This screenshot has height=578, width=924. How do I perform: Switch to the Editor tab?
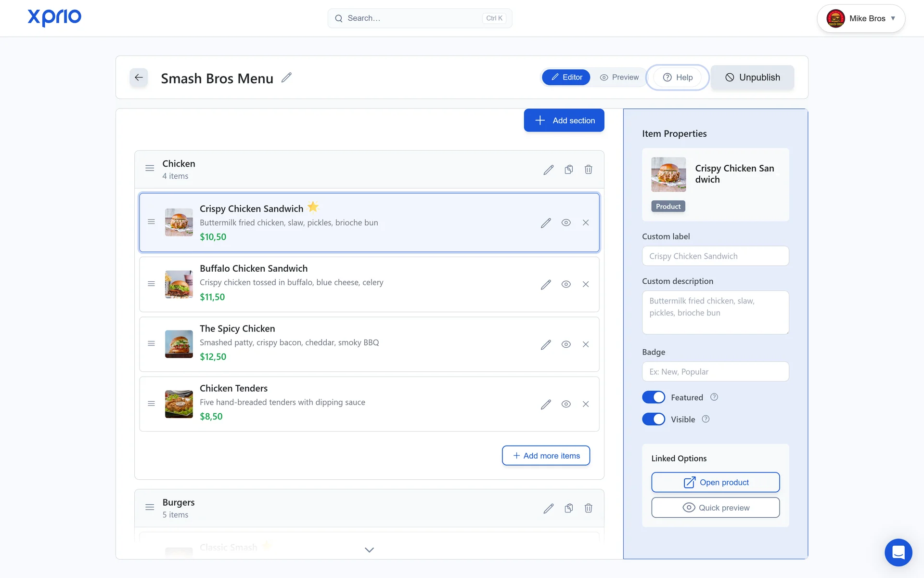(566, 77)
